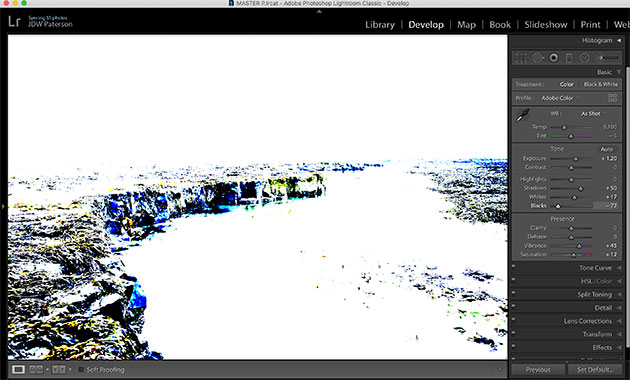Screen dimensions: 630x380
Task: Expand the Histogram panel
Action: click(x=619, y=40)
